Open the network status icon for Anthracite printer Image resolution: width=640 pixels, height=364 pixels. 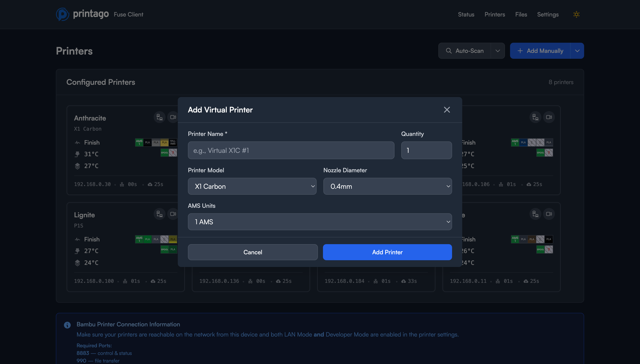pyautogui.click(x=159, y=117)
